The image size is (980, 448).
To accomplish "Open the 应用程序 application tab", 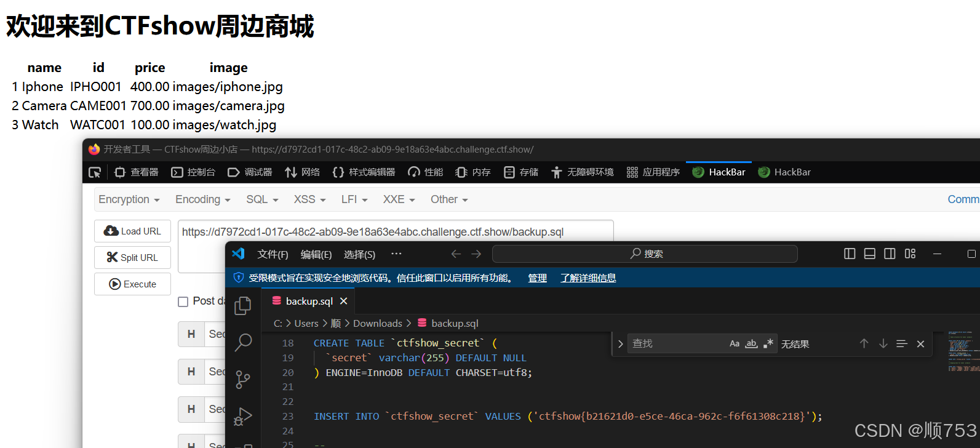I will pyautogui.click(x=653, y=172).
